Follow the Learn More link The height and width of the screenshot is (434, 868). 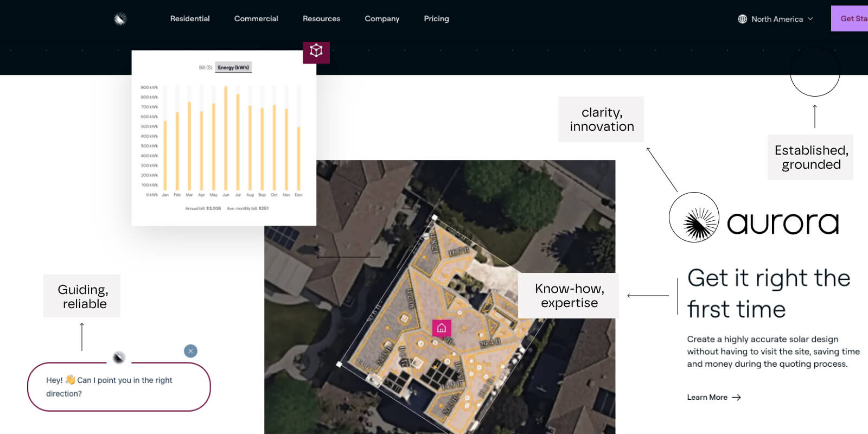714,397
